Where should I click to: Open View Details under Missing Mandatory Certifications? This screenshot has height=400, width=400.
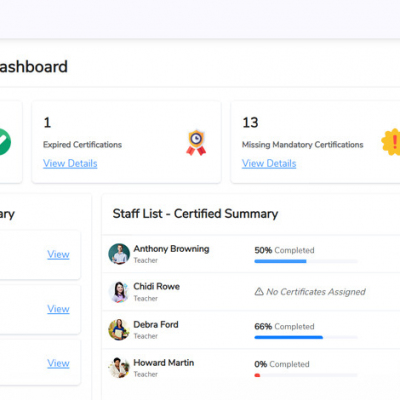(269, 163)
